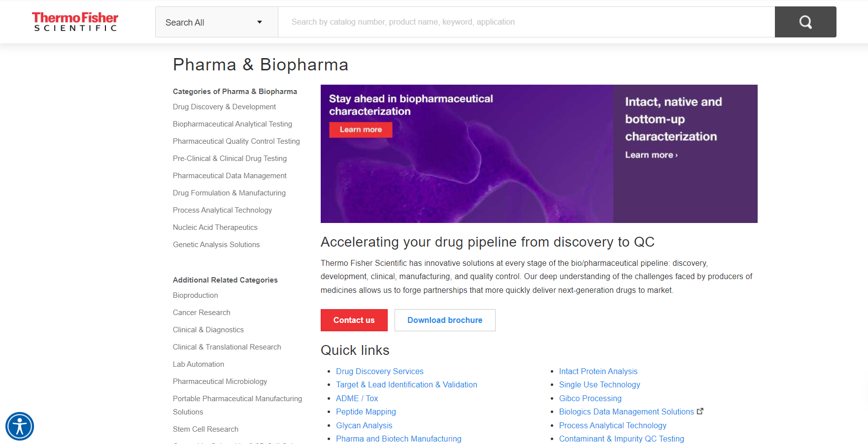Open Pharmaceutical Data Management category

(x=230, y=176)
